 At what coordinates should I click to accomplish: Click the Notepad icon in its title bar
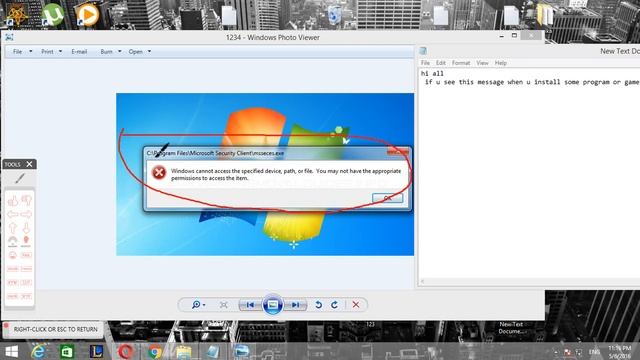pos(423,51)
